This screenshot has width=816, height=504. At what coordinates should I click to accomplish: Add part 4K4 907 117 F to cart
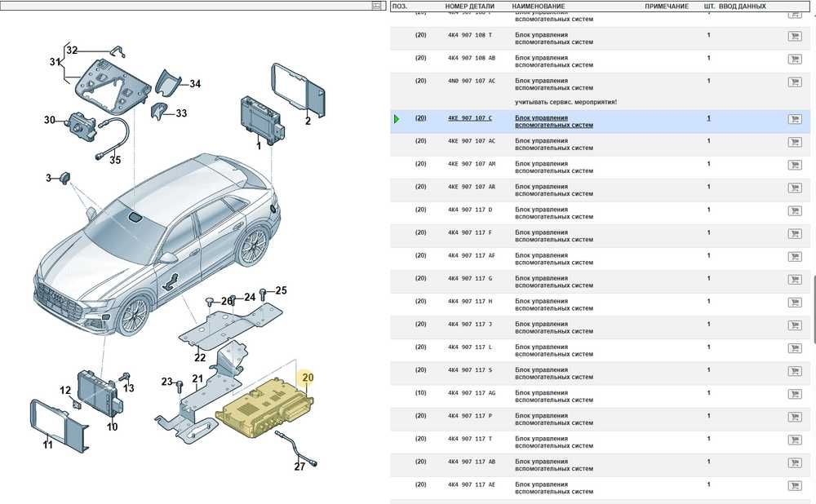794,233
